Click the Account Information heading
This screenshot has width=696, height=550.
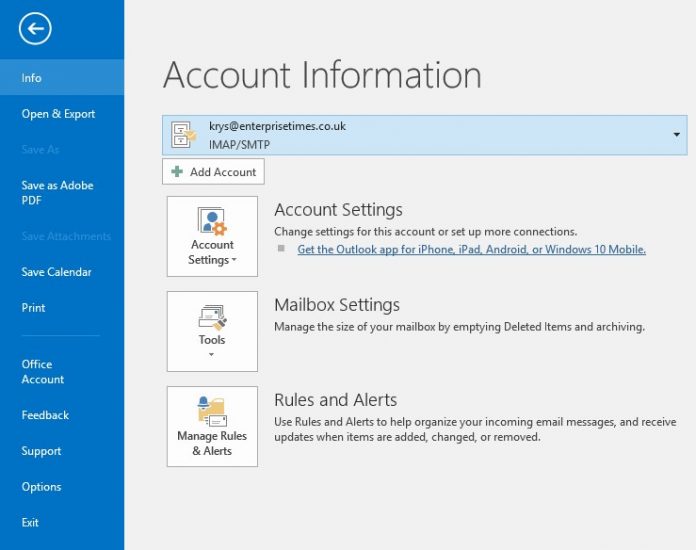pos(322,75)
